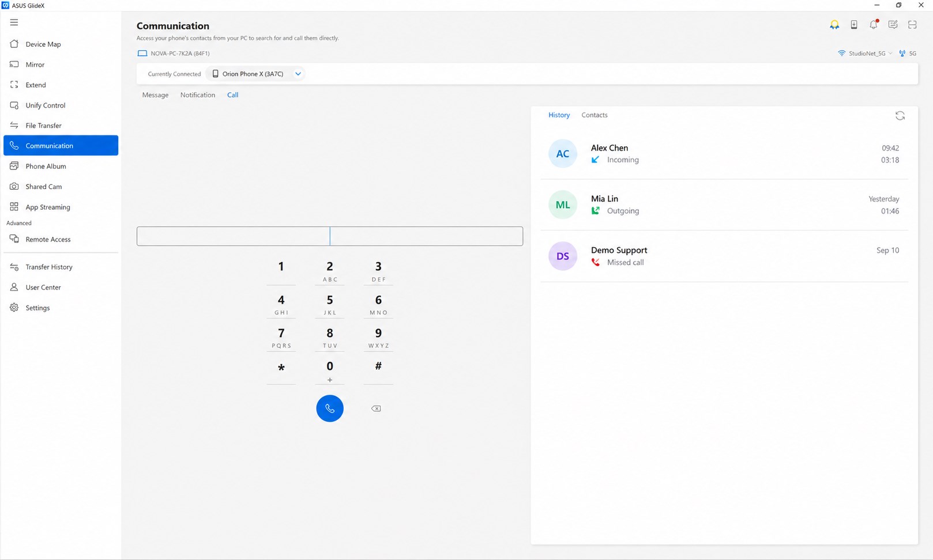Screen dimensions: 933x560
Task: Tap the 0 key on the dialpad
Action: point(330,371)
